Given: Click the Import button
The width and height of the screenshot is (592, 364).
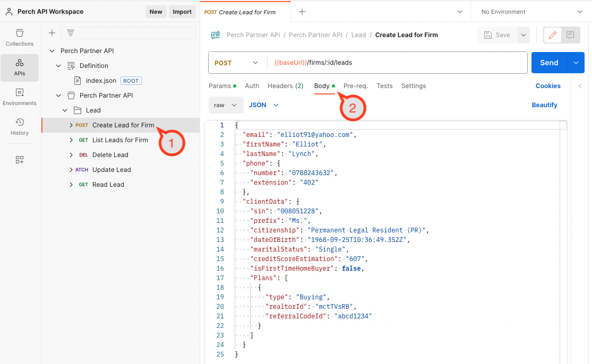Looking at the screenshot, I should 182,12.
